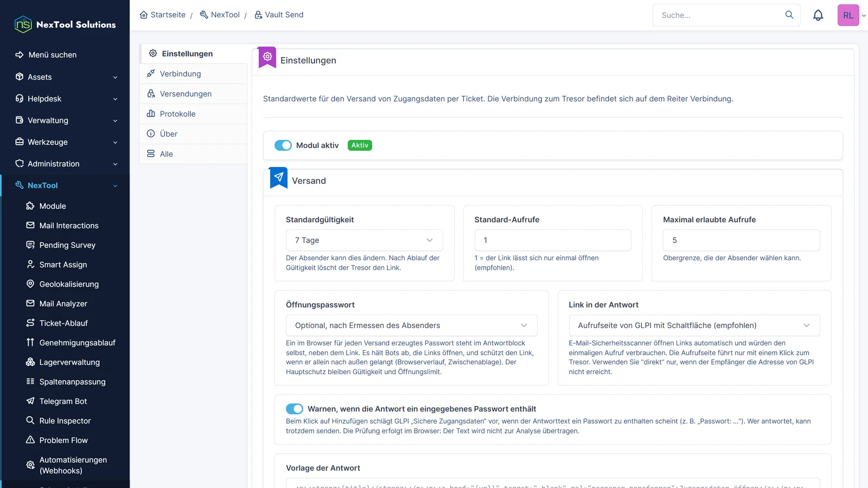
Task: Switch to Verbindung tab
Action: coord(194,74)
